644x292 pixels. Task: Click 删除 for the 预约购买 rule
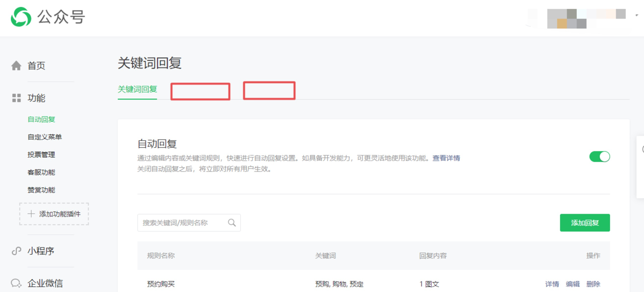[593, 284]
